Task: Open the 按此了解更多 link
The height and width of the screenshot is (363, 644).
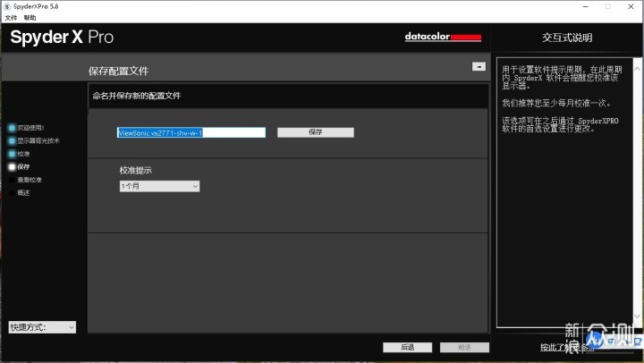Action: pyautogui.click(x=567, y=348)
